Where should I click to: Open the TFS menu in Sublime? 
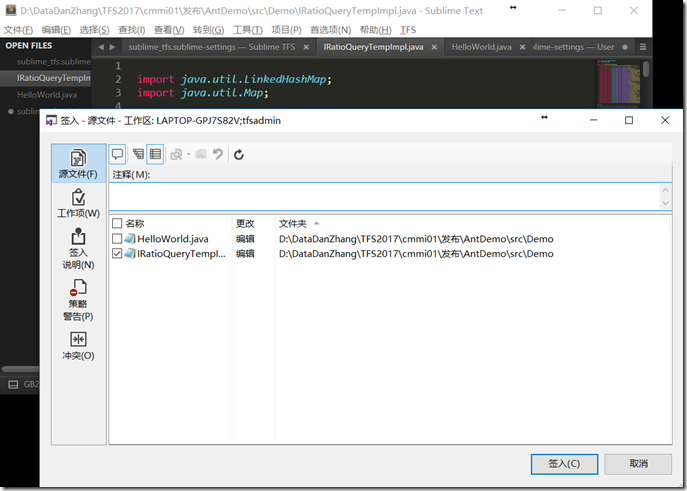[x=408, y=30]
